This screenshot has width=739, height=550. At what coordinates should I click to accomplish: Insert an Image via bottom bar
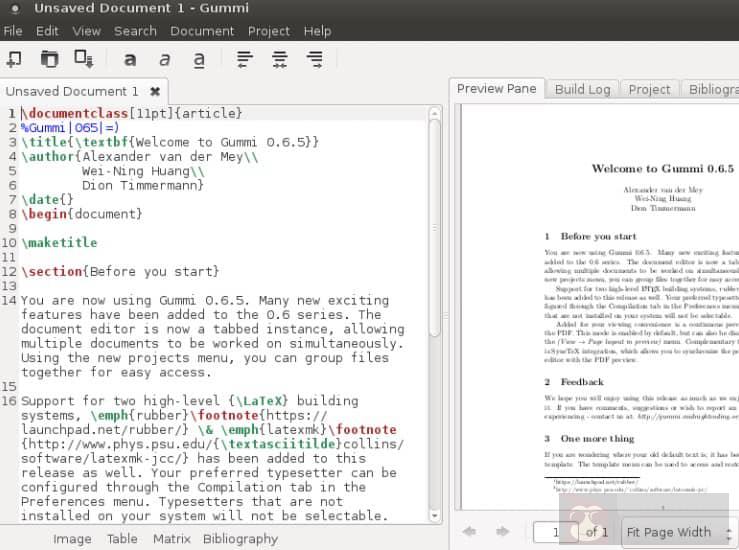pos(72,539)
